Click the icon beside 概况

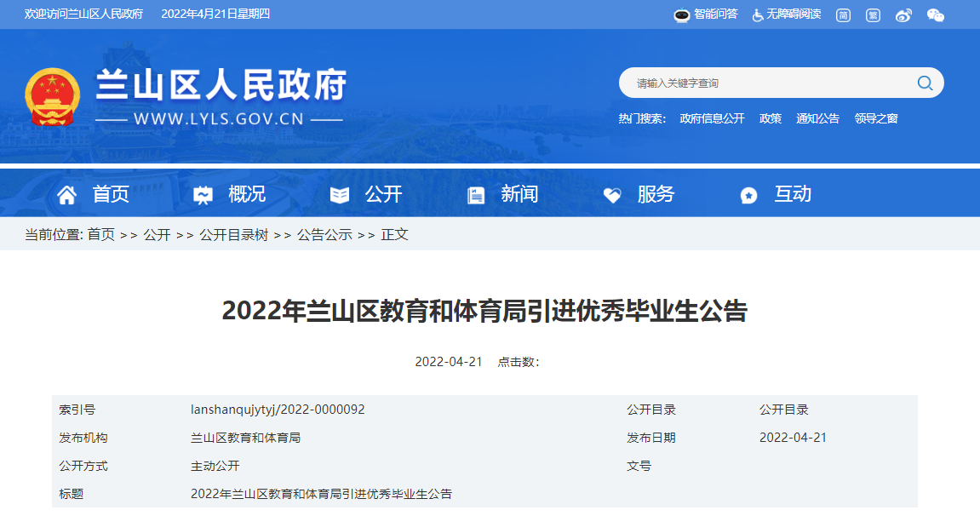pyautogui.click(x=203, y=196)
